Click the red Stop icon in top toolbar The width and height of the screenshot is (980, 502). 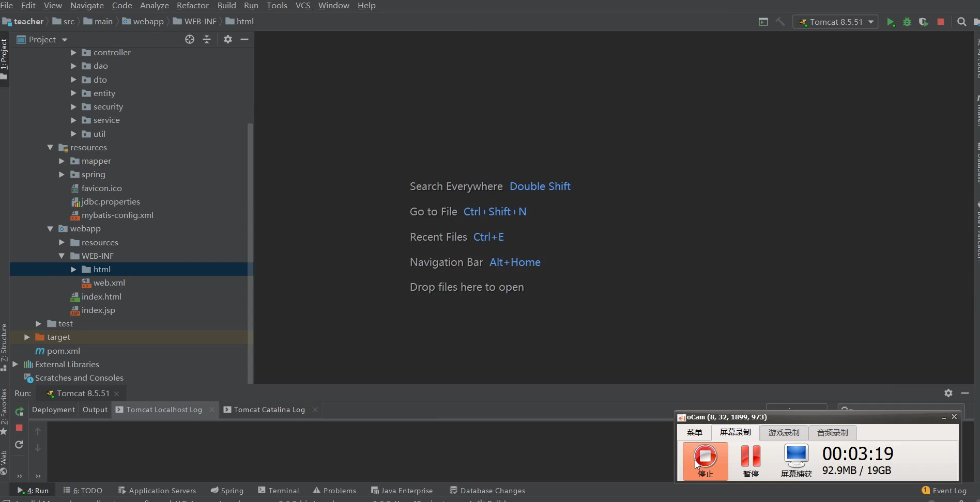tap(941, 22)
